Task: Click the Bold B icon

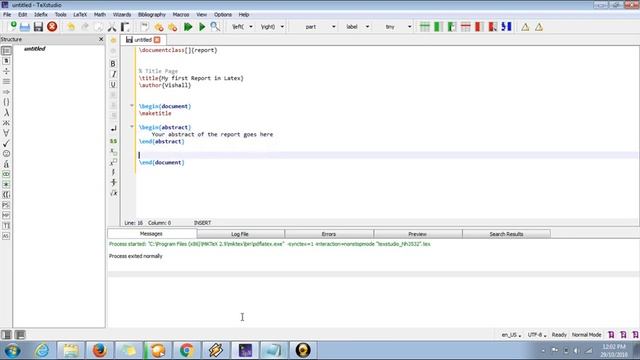Action: [113, 64]
